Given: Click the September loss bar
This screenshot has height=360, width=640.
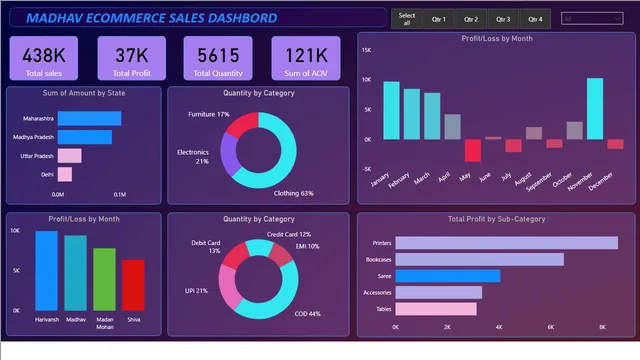Looking at the screenshot, I should [x=554, y=144].
